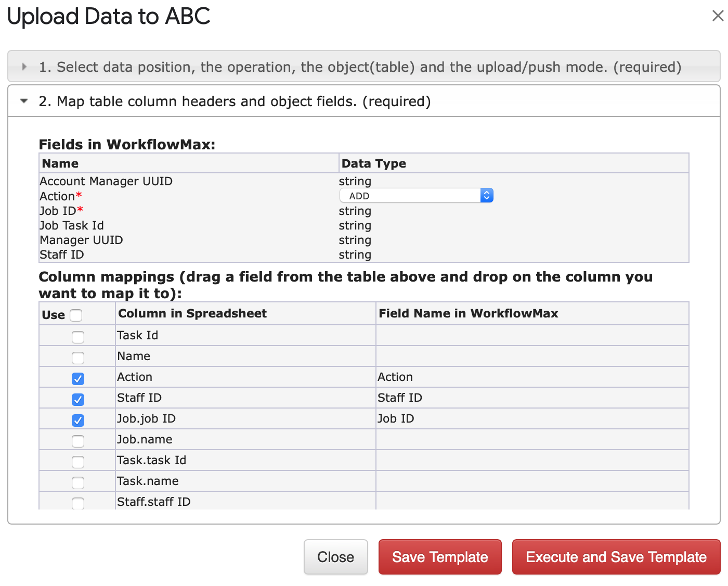Click the mapped Action field name cell
The image size is (728, 586).
pos(532,377)
